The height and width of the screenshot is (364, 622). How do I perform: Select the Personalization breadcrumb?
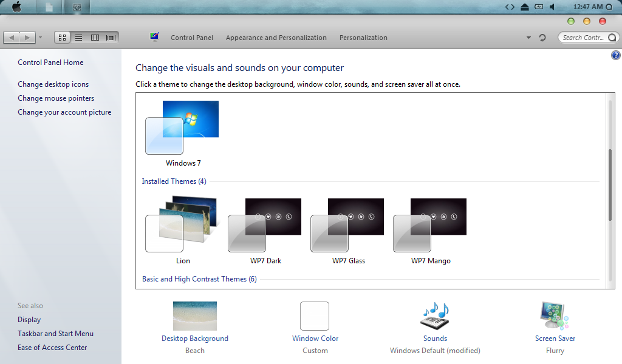[363, 38]
